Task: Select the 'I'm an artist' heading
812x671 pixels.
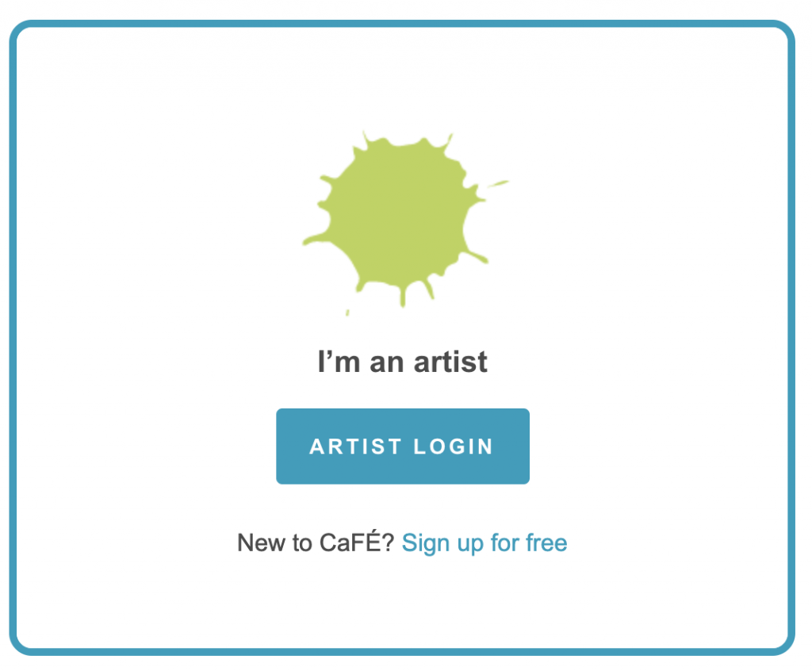Action: tap(403, 362)
